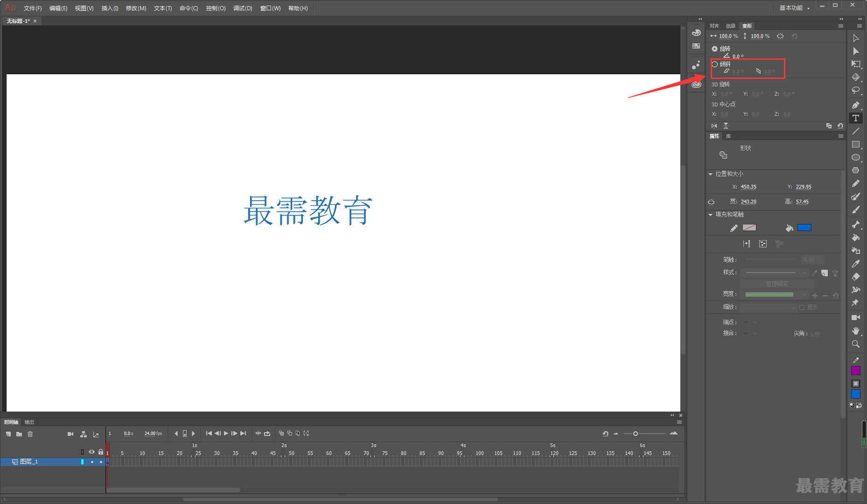867x504 pixels.
Task: Open the 样式 stroke style dropdown
Action: 775,273
